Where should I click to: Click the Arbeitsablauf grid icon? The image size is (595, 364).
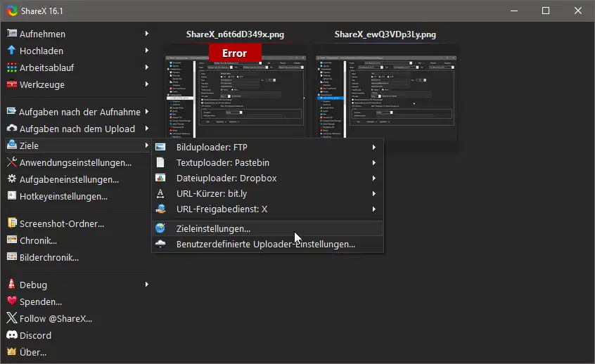pos(12,67)
